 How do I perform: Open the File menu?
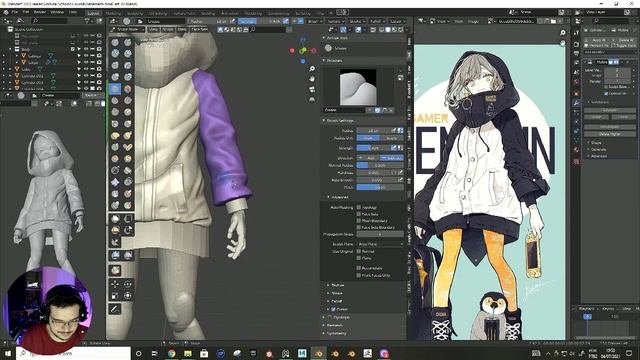point(15,12)
